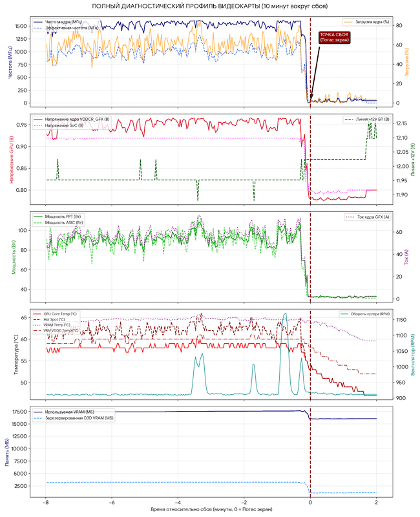
Task: Click the '1250' tick on the frequency axis
Action: pos(21,39)
